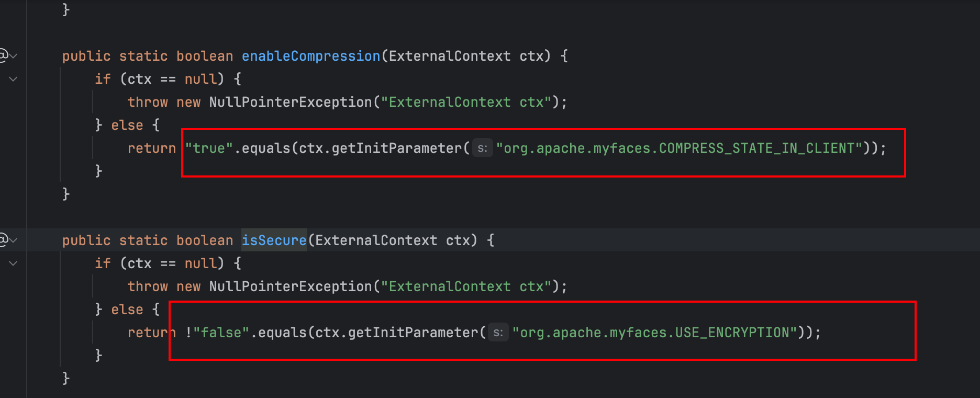The image size is (980, 398).
Task: Collapse the isSecure method fold arrow
Action: coord(14,240)
